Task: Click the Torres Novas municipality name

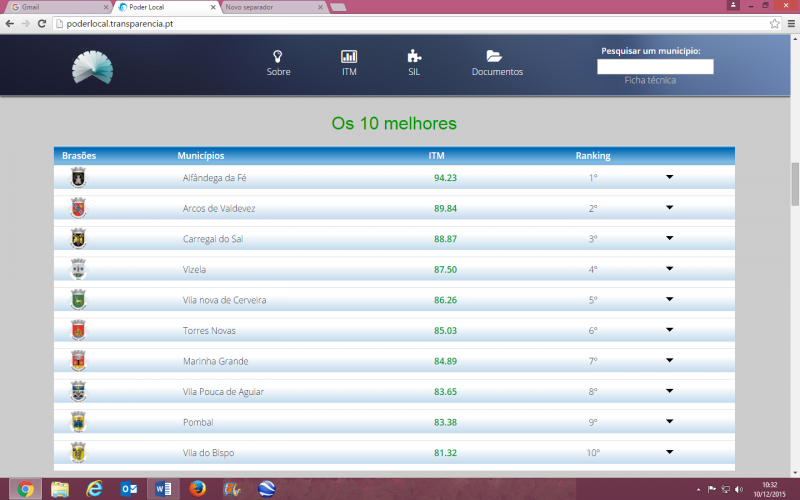Action: 208,330
